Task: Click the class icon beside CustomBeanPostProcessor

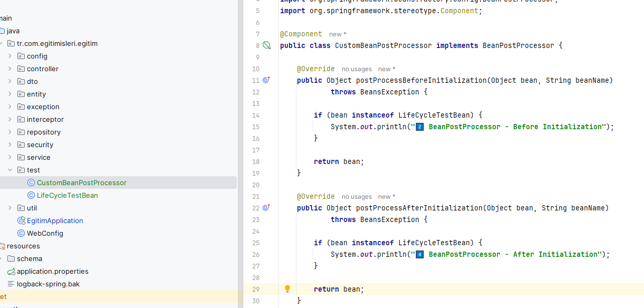Action: pos(30,182)
